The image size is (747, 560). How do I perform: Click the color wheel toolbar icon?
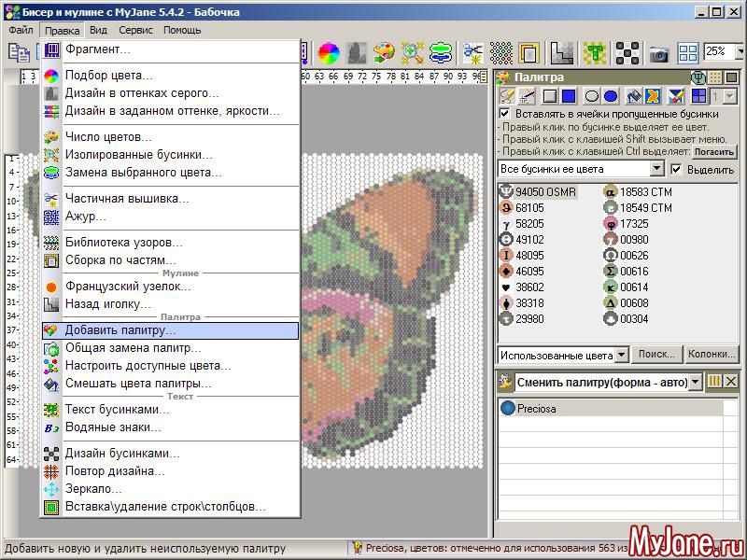tap(328, 52)
